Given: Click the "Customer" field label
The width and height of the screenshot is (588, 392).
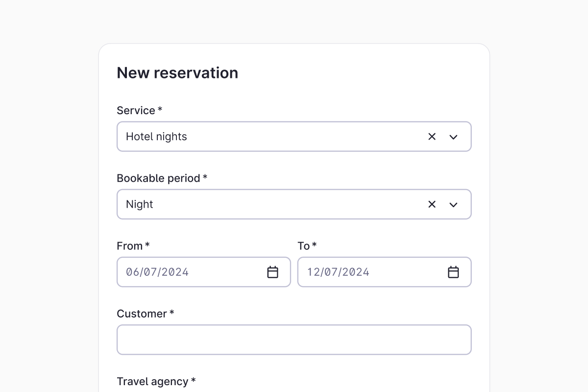Looking at the screenshot, I should 142,314.
